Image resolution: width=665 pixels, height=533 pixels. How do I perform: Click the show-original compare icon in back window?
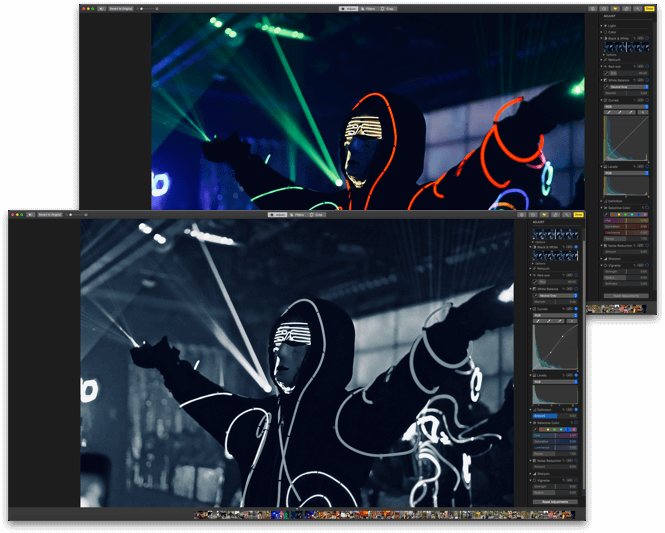[101, 8]
